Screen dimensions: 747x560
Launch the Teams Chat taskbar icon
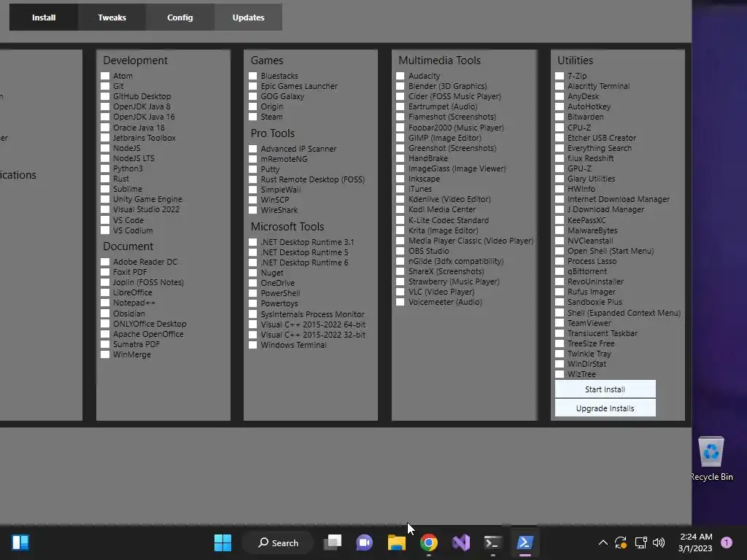tap(365, 542)
